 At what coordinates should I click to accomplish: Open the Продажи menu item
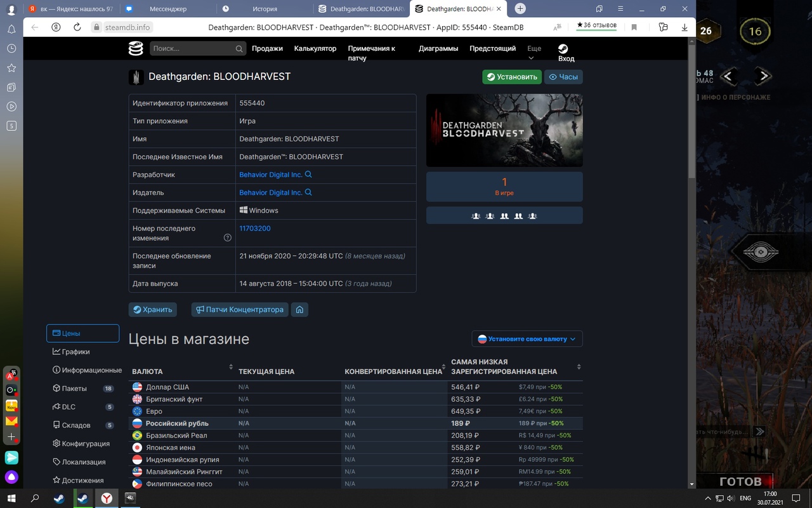[x=267, y=48]
